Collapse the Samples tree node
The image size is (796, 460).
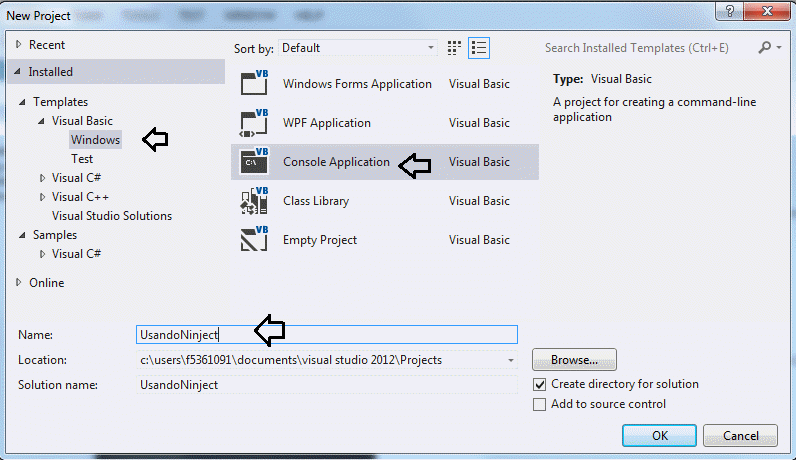(22, 235)
